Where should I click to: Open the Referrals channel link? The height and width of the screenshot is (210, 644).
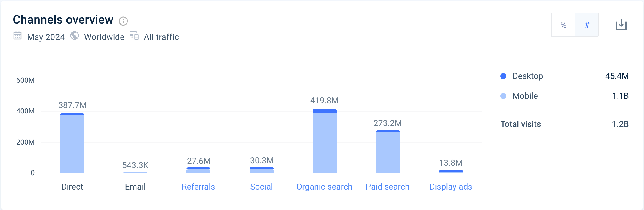(x=198, y=187)
